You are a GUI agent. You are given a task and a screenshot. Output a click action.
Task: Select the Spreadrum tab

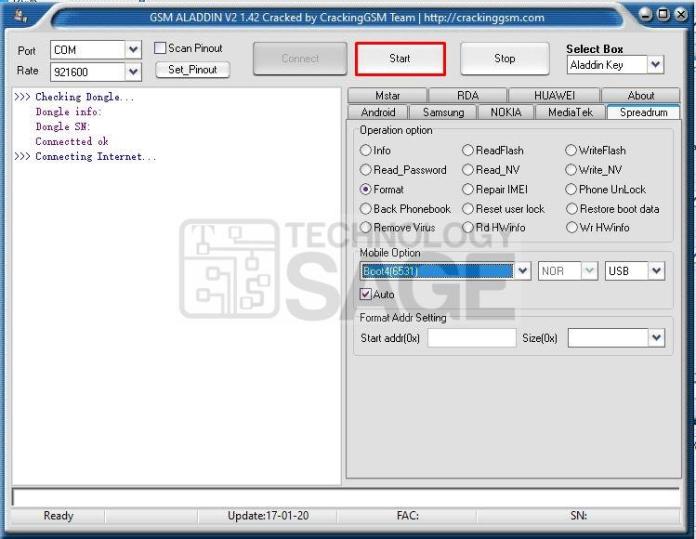click(x=643, y=112)
